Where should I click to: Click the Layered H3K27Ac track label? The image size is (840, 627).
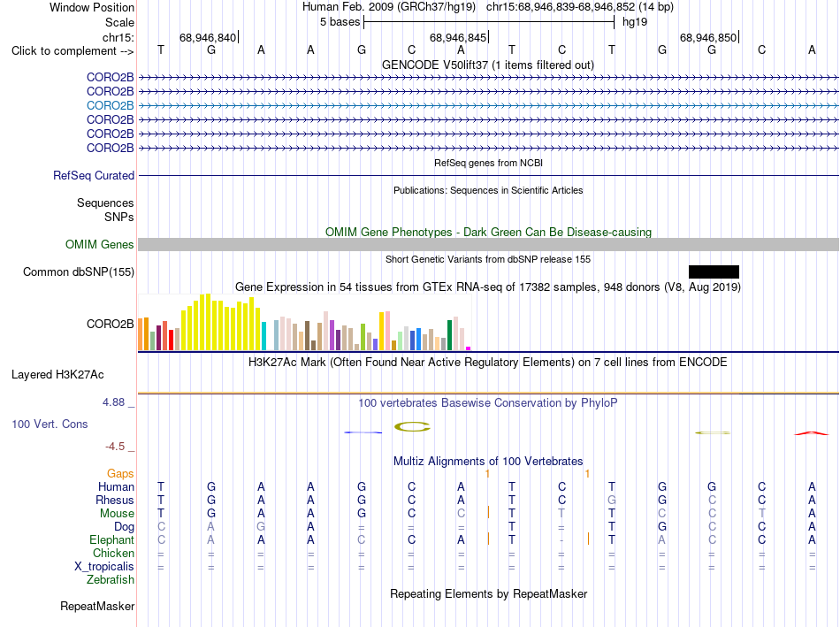pyautogui.click(x=57, y=375)
